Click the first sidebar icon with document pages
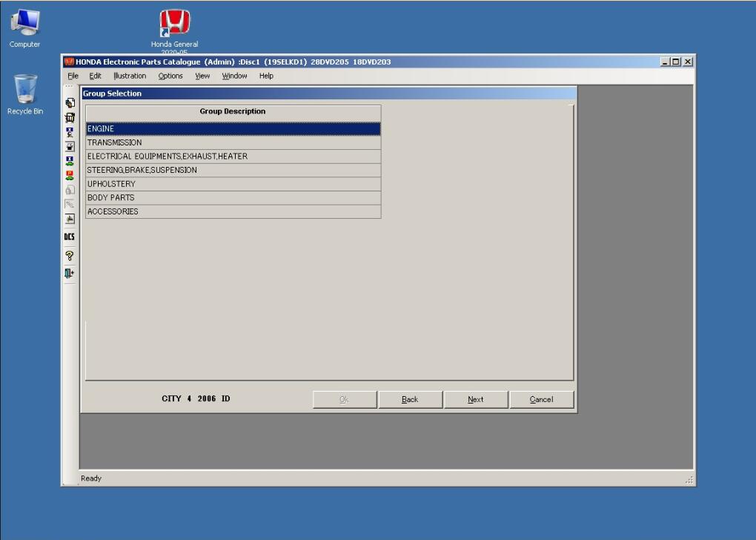Screen dimensions: 756x540 (x=70, y=103)
